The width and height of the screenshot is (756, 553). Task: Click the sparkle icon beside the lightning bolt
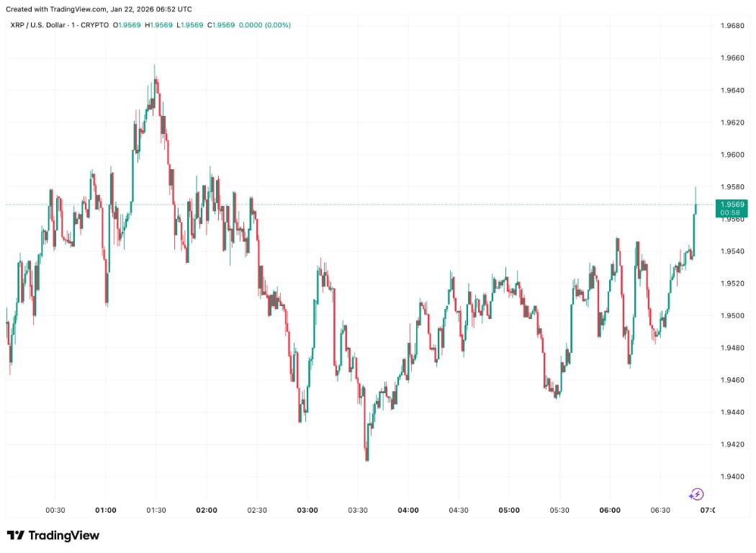pyautogui.click(x=690, y=496)
